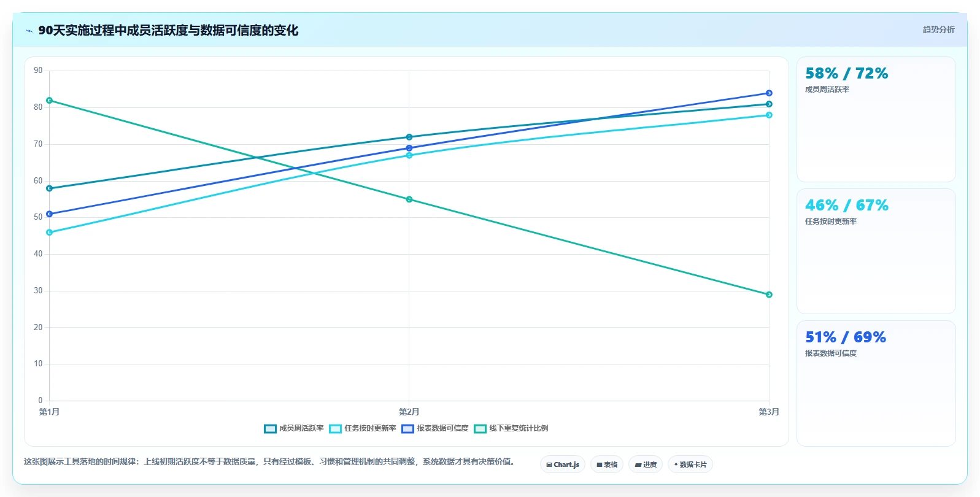Hide the 线下重复统计比例 series via legend label
This screenshot has width=980, height=497.
click(519, 428)
